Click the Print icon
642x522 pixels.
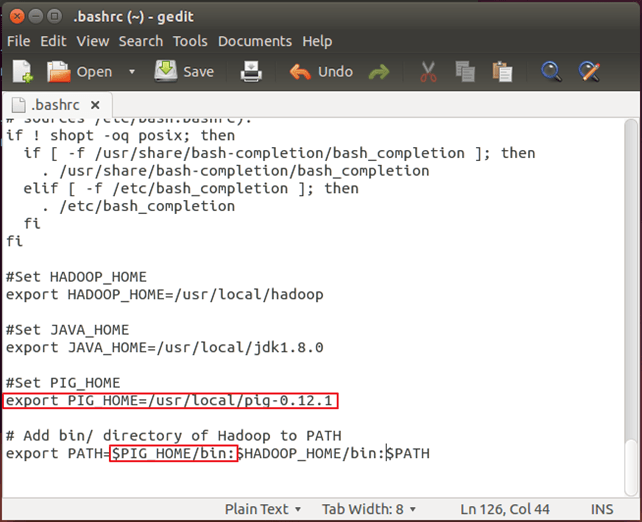tap(251, 72)
